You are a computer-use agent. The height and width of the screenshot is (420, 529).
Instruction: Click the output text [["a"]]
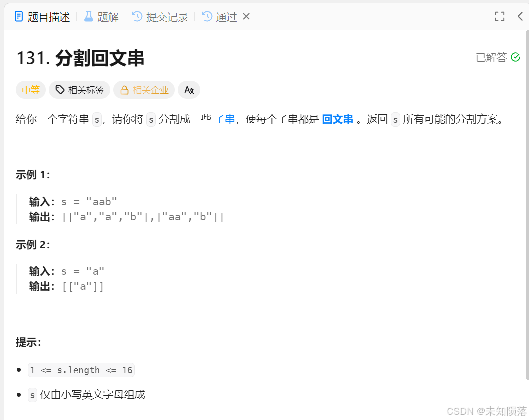[x=83, y=286]
